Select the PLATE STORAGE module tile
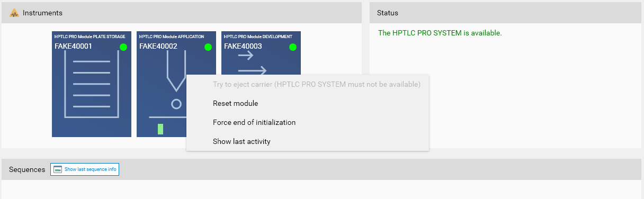The image size is (644, 199). click(92, 84)
